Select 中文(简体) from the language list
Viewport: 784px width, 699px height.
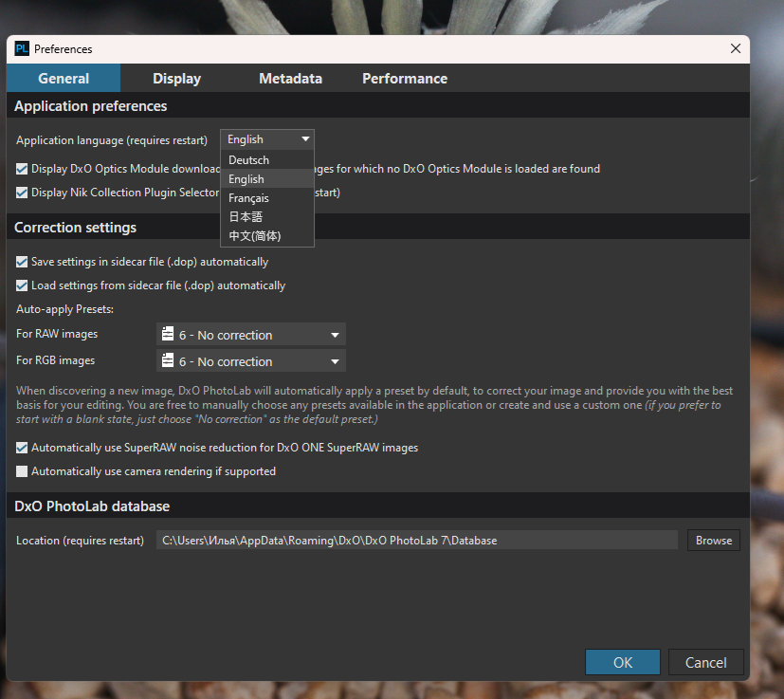267,235
